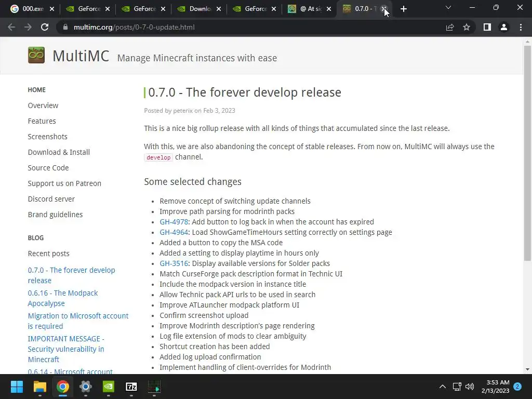532x399 pixels.
Task: Open the GH-4964 issue link
Action: [x=174, y=232]
